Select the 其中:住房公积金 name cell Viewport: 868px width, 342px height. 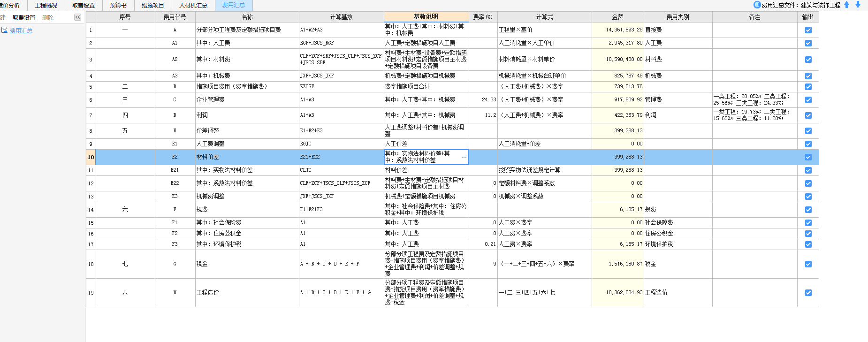click(x=247, y=234)
